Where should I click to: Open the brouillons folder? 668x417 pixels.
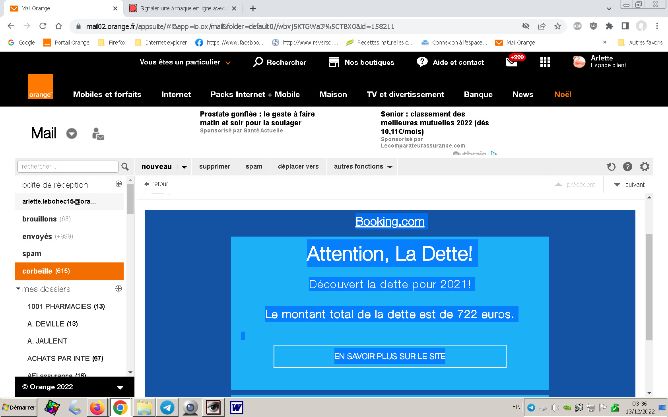pos(39,219)
